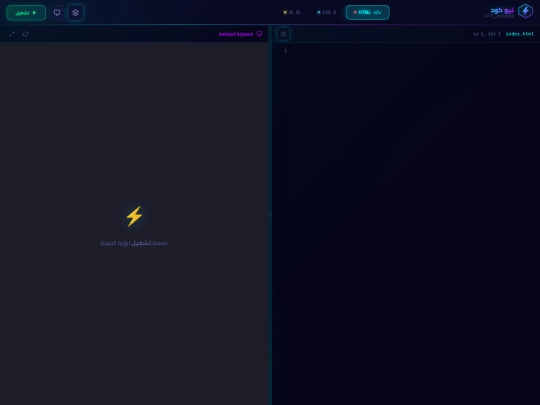
Task: Switch to the JS tab
Action: pos(292,12)
